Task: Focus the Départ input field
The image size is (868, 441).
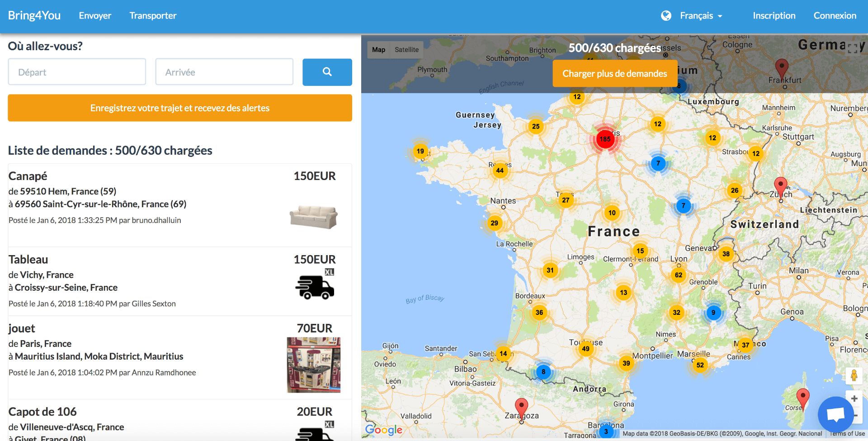Action: pyautogui.click(x=77, y=72)
